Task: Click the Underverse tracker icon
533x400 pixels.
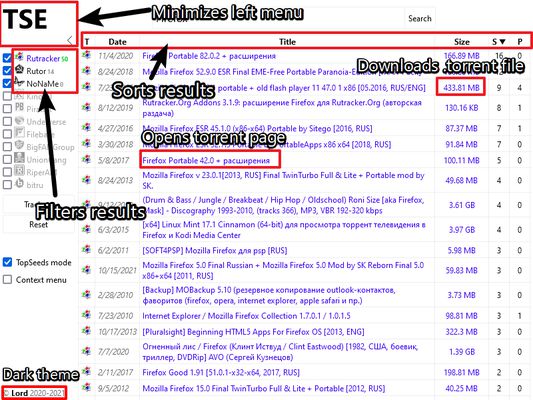Action: (x=20, y=120)
